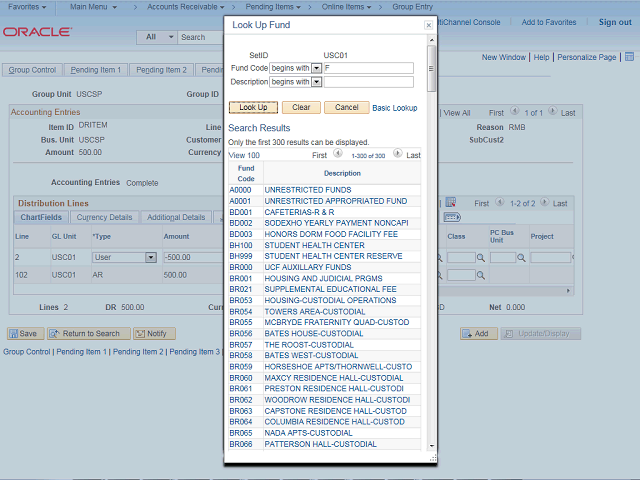This screenshot has width=640, height=480.
Task: Click the Fund Code text field
Action: coord(369,68)
